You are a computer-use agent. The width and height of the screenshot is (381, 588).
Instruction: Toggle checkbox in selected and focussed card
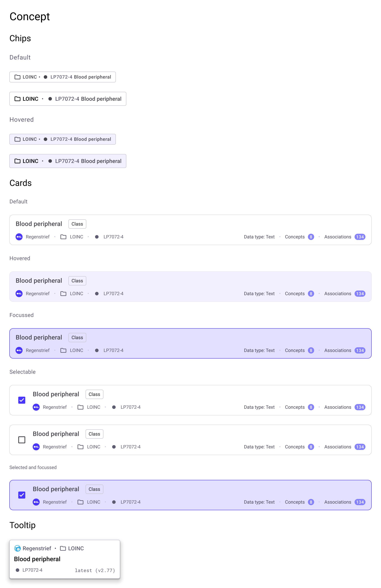pos(22,495)
